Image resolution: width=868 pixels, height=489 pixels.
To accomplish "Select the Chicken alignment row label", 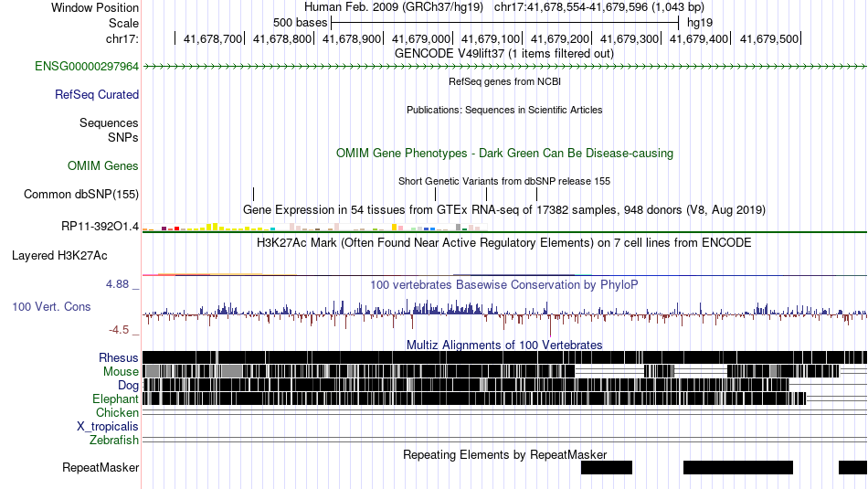I will (117, 412).
